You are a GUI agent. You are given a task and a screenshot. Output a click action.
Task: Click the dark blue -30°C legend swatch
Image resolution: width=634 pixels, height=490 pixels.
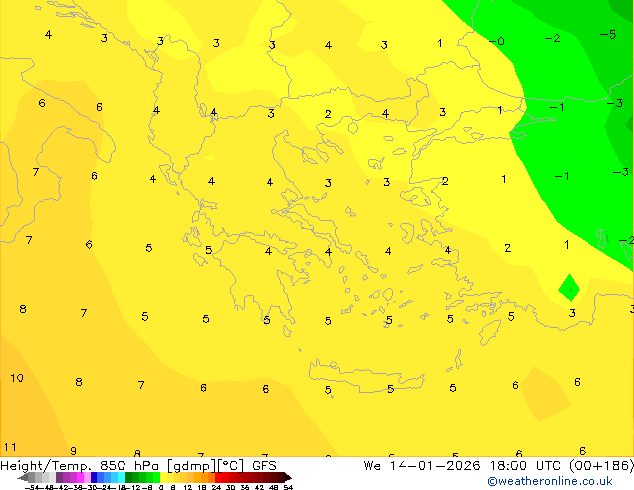pyautogui.click(x=94, y=477)
